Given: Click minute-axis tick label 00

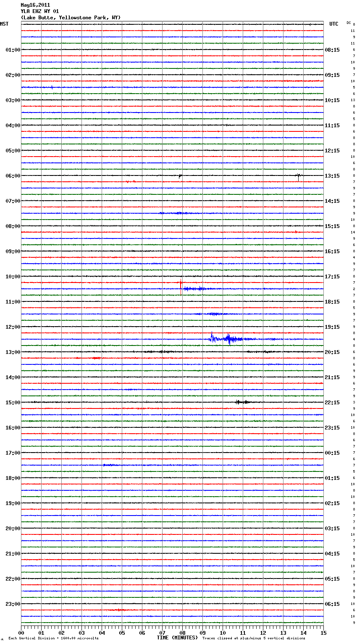Looking at the screenshot, I should [21, 633].
